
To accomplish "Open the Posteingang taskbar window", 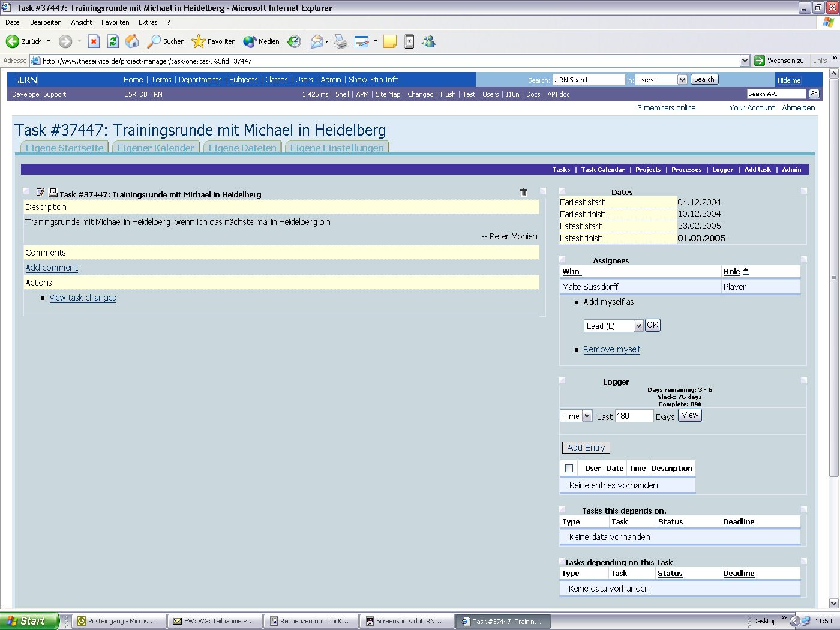I will click(119, 620).
